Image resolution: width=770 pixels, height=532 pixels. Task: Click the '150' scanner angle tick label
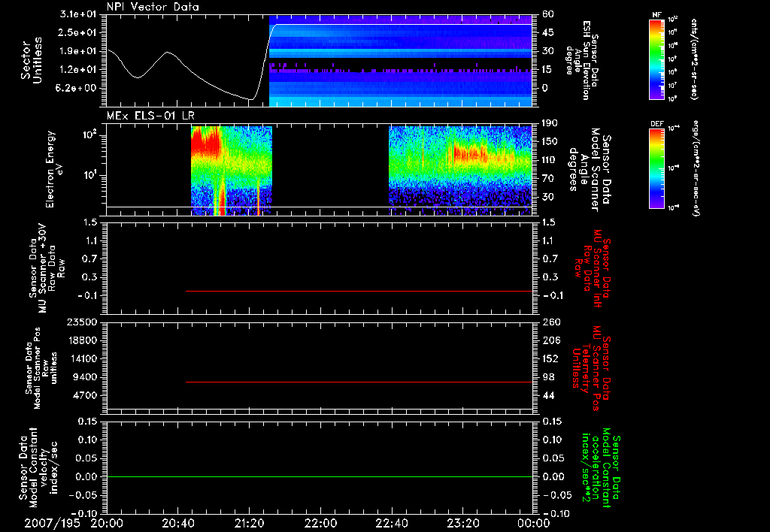coord(550,142)
